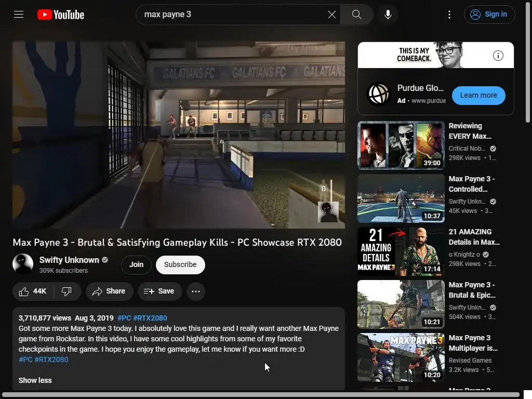Click the ad banner This Is My Comeback
Screen dimensions: 532x399
(x=436, y=55)
